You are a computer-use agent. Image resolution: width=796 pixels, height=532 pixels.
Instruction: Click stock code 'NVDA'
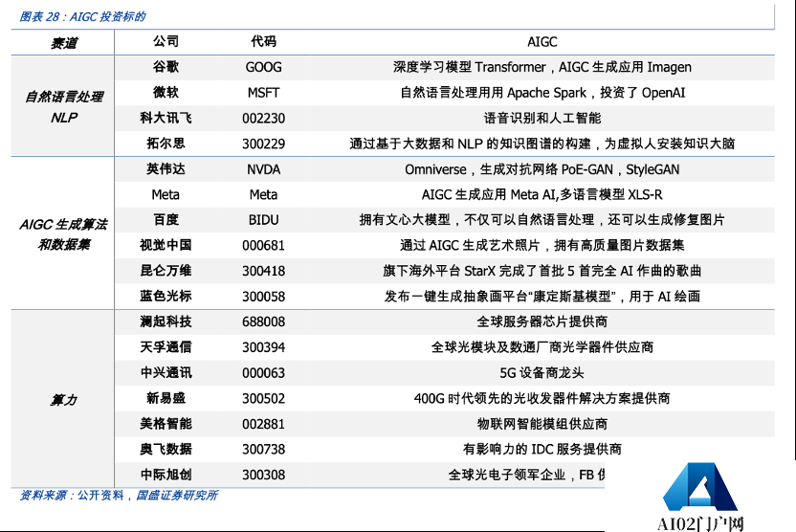pos(263,169)
